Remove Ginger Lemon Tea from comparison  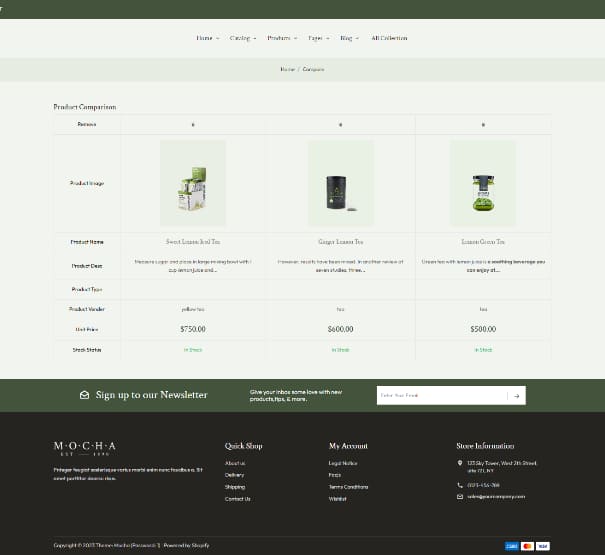341,124
